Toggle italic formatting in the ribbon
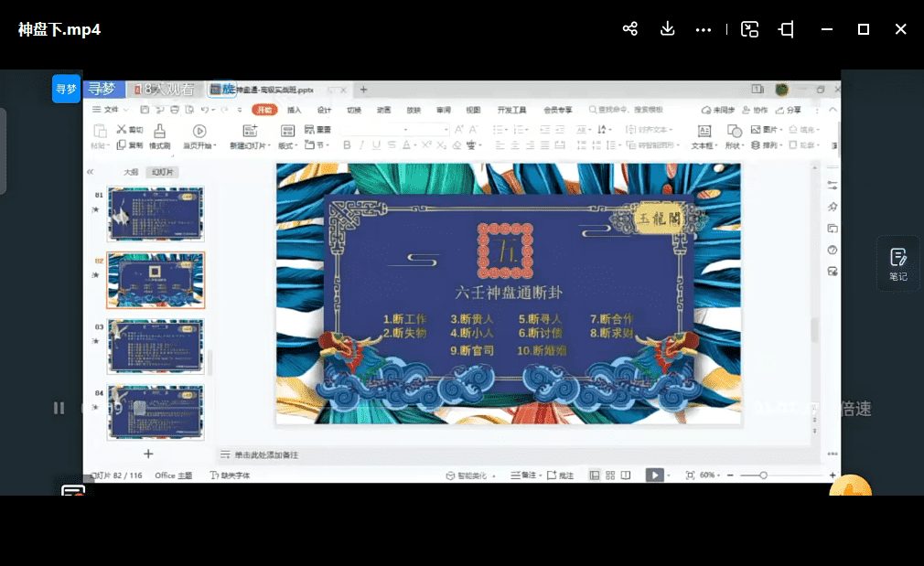 (361, 145)
